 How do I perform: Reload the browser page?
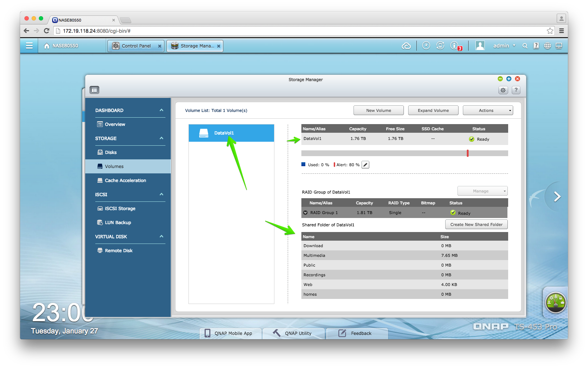coord(46,31)
